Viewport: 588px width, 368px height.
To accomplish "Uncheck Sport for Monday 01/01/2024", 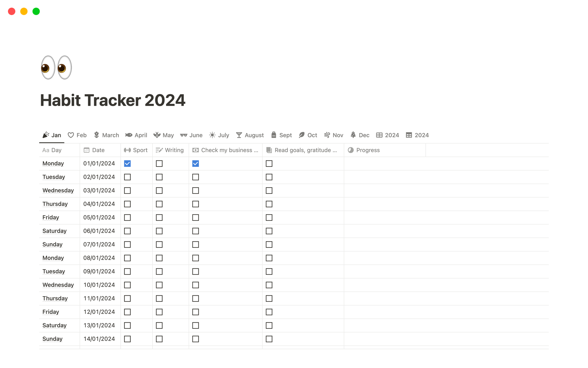I will [127, 164].
